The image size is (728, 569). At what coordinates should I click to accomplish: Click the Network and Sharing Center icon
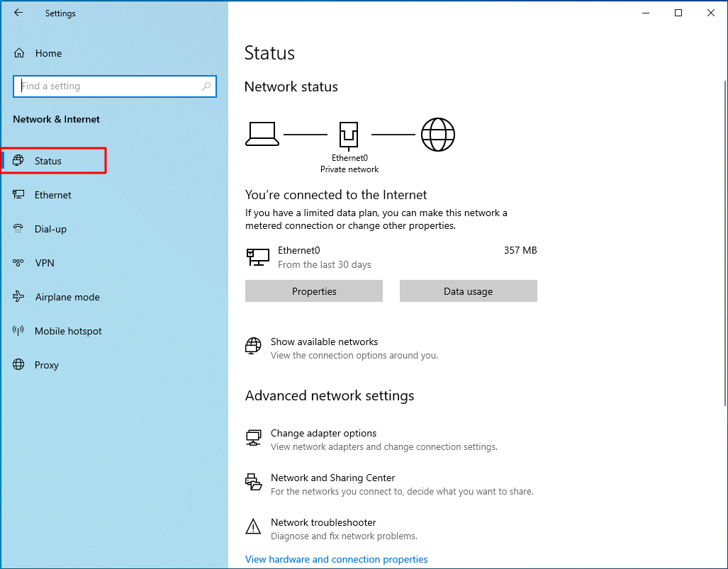(x=253, y=483)
